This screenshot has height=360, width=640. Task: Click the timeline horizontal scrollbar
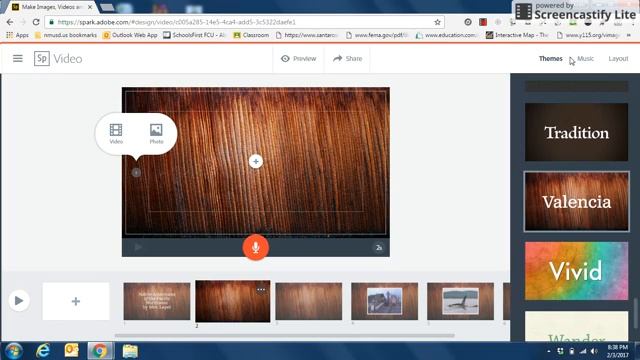tap(284, 336)
